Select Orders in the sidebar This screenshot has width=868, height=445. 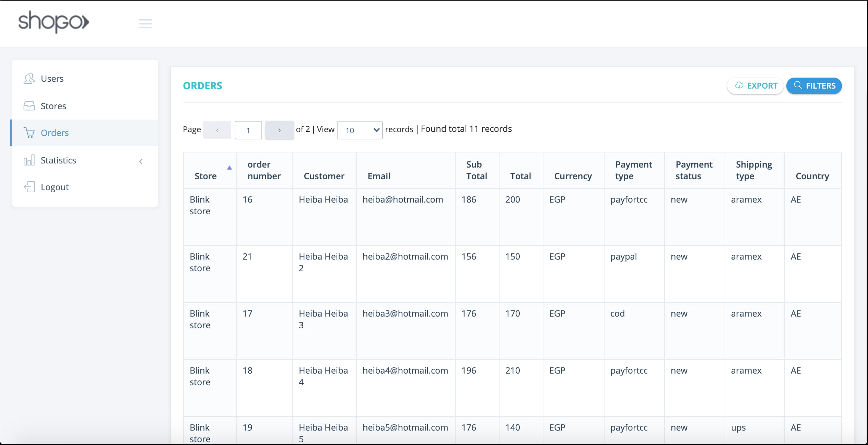tap(85, 133)
